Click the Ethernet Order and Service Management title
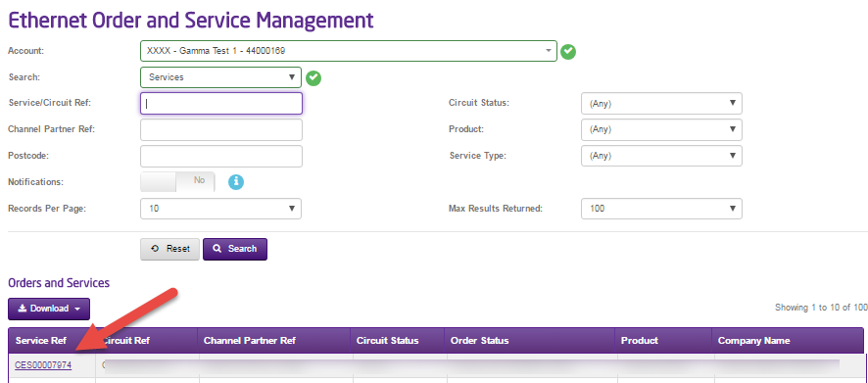 tap(191, 20)
